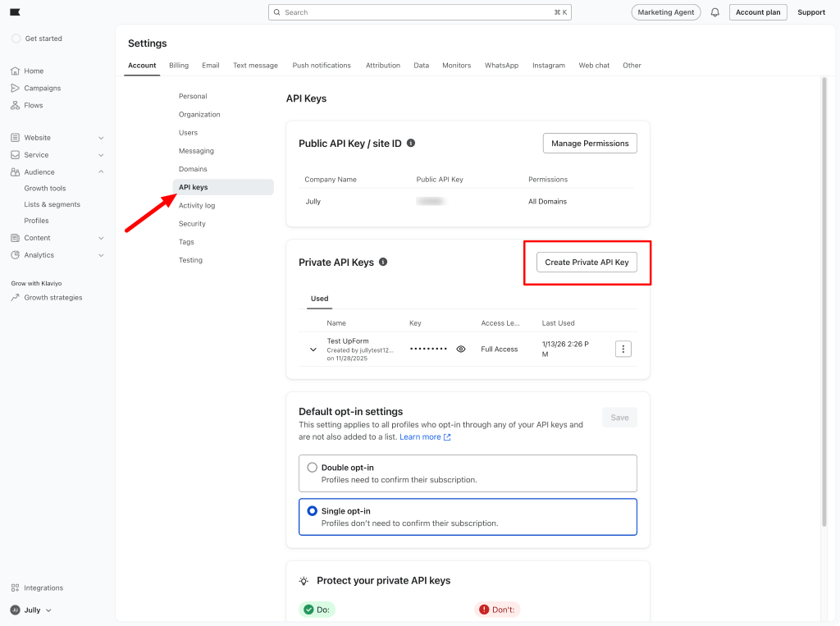Click the Public API Key info icon
The image size is (840, 626).
(411, 143)
